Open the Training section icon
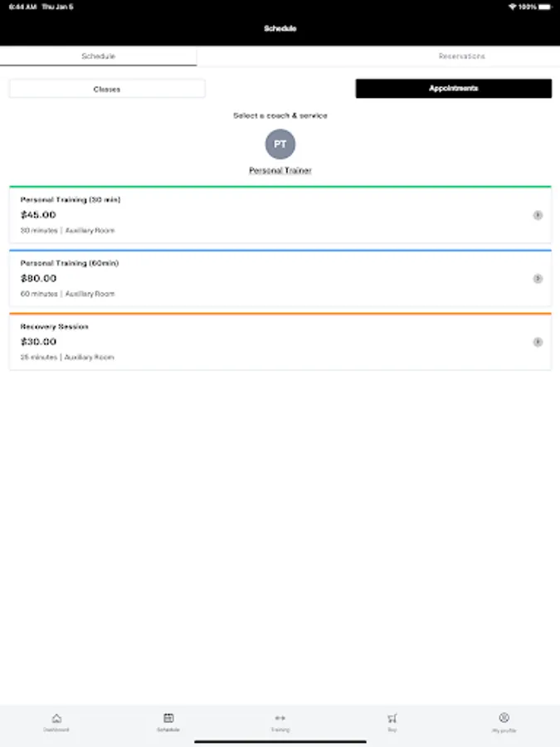This screenshot has width=560, height=747. [x=280, y=720]
